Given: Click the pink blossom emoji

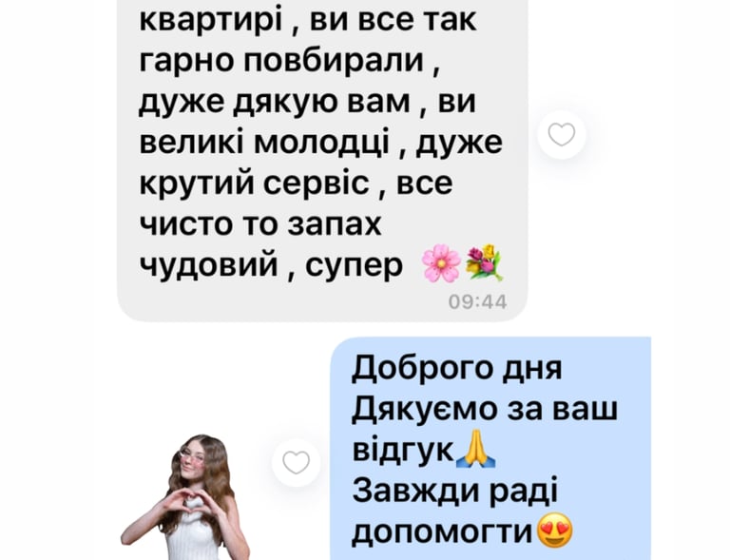Looking at the screenshot, I should click(x=441, y=264).
